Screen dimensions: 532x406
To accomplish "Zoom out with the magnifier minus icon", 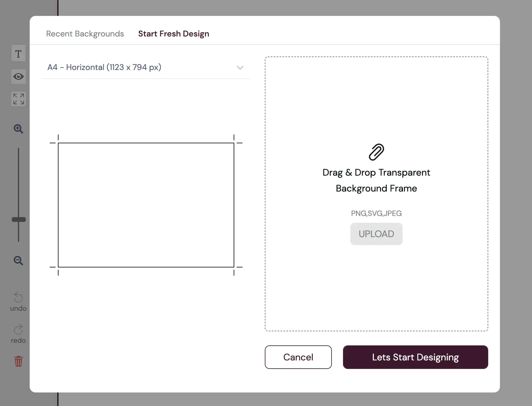I will point(18,260).
